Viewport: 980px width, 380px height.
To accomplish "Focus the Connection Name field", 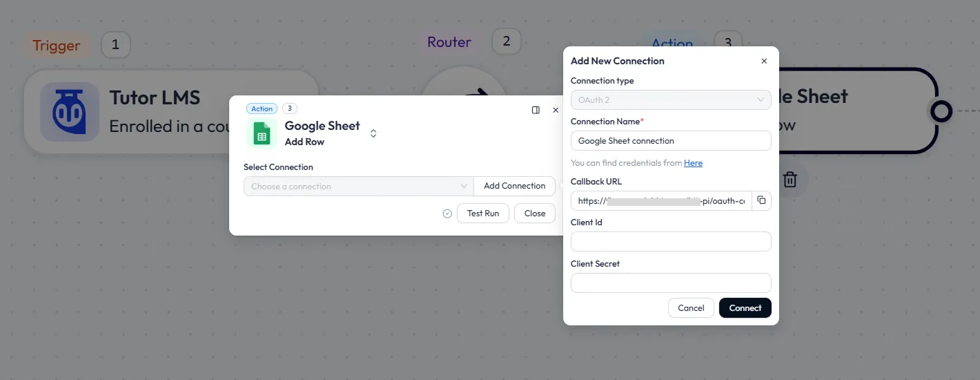I will pos(671,141).
